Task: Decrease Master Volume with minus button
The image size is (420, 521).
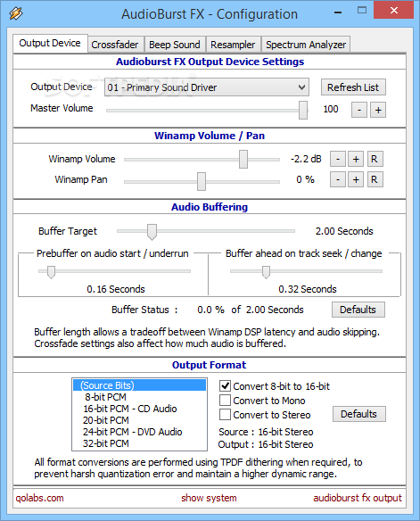Action: coord(358,110)
